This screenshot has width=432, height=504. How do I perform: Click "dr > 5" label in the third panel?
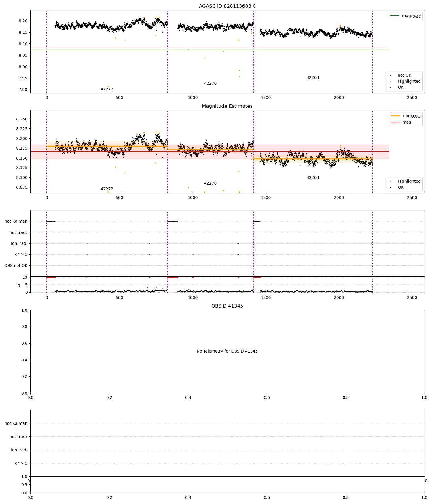(x=21, y=255)
